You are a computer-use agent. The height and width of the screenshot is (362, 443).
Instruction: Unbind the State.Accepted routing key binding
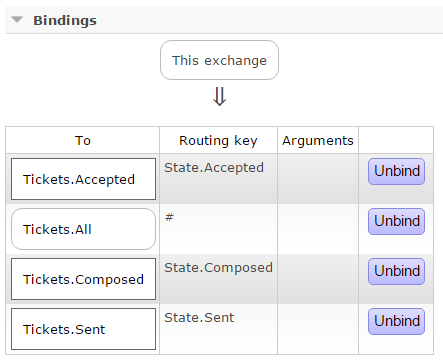(396, 171)
